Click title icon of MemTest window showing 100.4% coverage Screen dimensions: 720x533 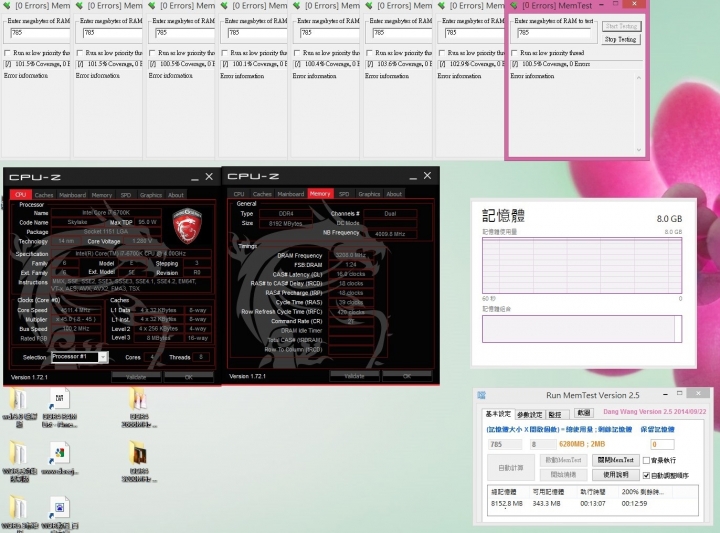click(x=297, y=6)
